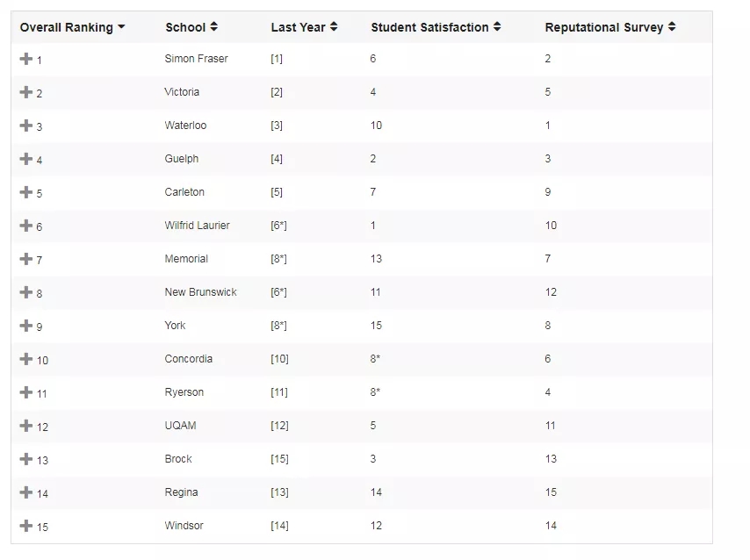The image size is (750, 560).
Task: Sort table by School column
Action: click(x=191, y=27)
